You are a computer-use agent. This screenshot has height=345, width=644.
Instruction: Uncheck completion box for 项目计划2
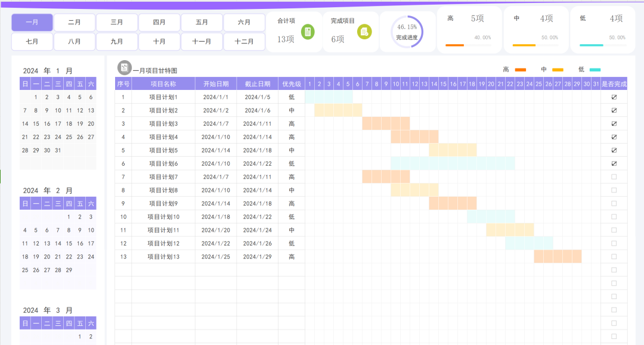[614, 110]
